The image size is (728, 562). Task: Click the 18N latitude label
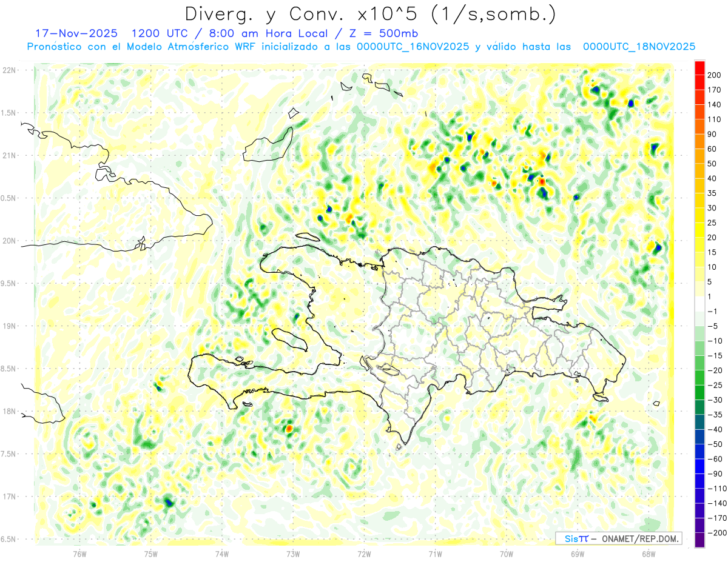8,411
